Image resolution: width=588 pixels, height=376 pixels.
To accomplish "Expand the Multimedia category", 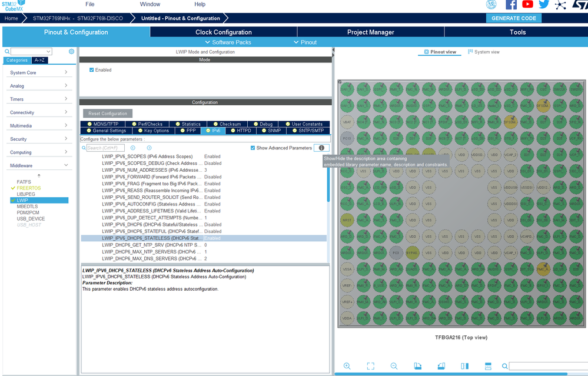I will tap(39, 125).
